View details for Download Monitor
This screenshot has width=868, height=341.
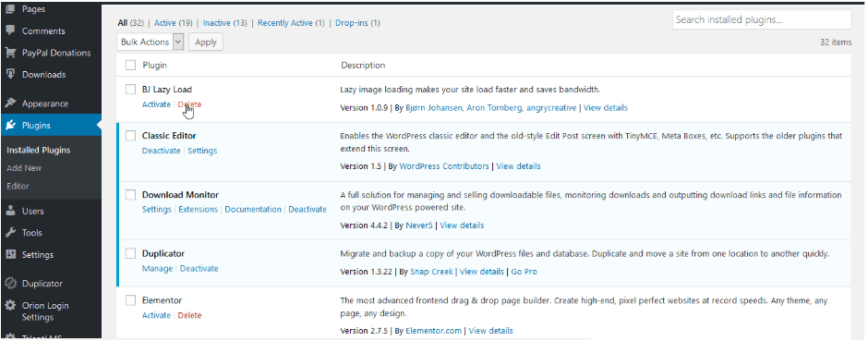[462, 225]
